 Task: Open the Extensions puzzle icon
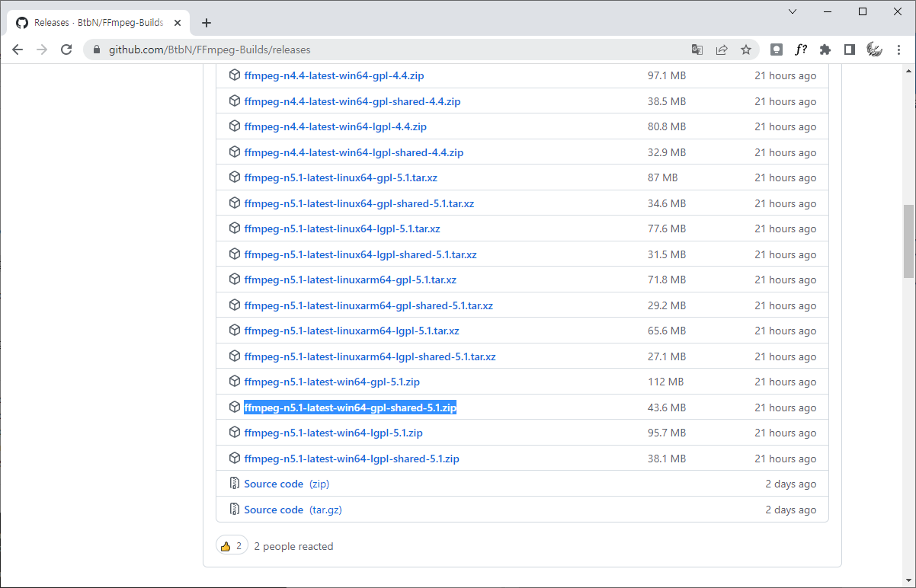tap(825, 50)
